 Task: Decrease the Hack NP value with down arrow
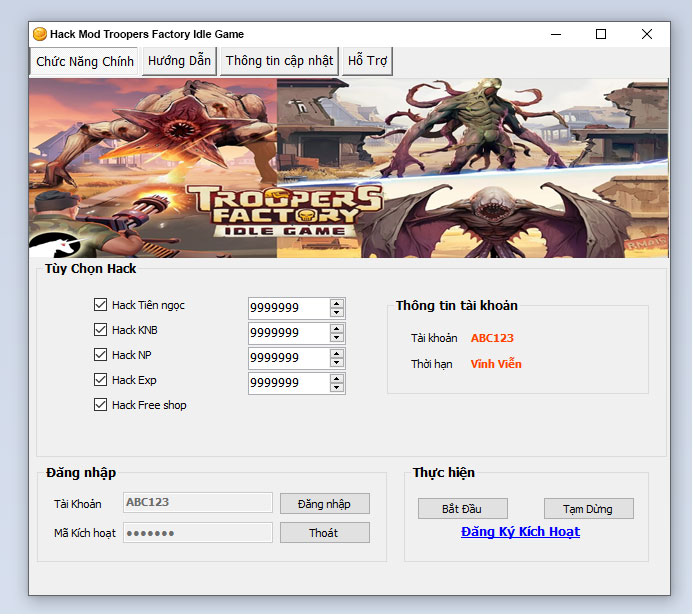[x=337, y=363]
